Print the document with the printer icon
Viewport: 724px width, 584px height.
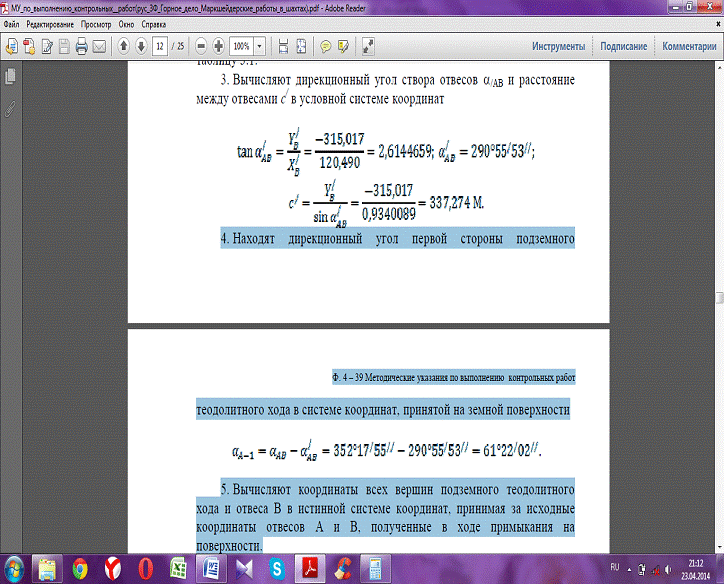82,46
